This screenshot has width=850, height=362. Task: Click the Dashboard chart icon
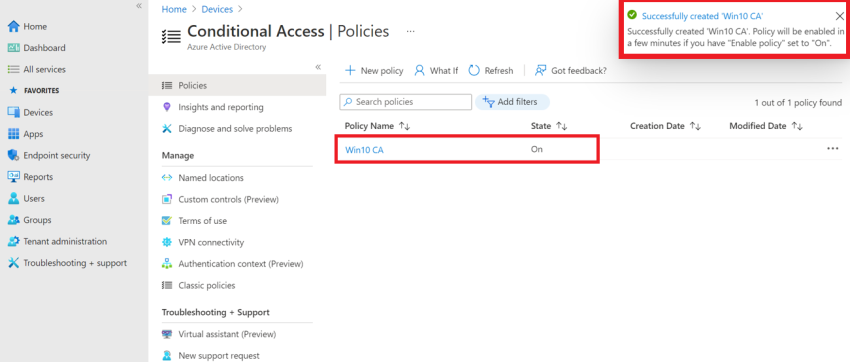(14, 48)
